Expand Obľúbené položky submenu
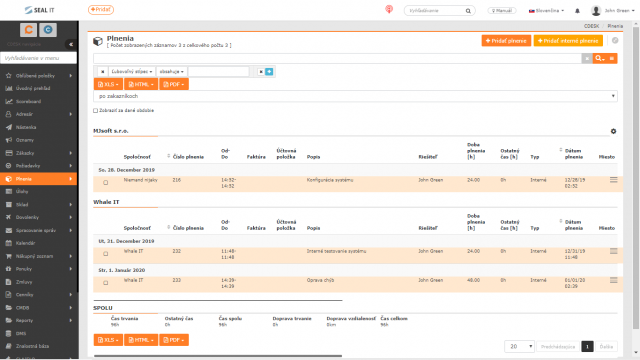640x360 pixels. 71,76
